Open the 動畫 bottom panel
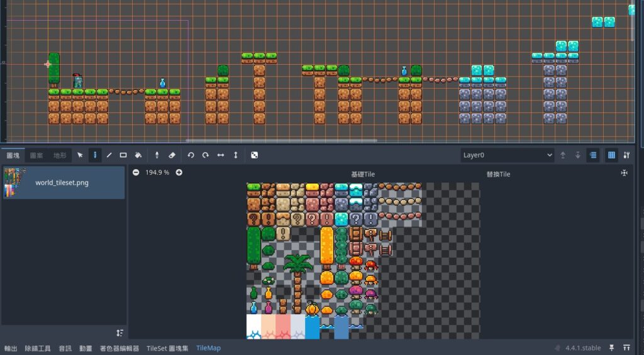Screen dimensions: 644x355 pos(86,348)
